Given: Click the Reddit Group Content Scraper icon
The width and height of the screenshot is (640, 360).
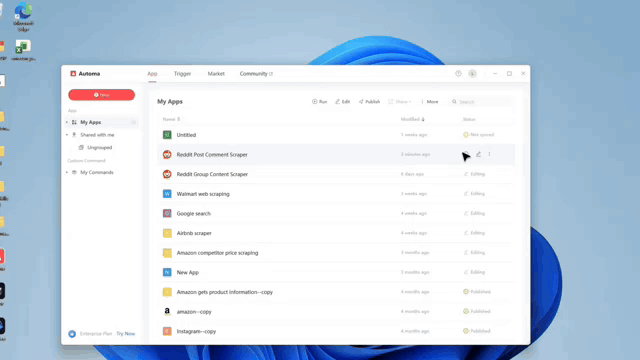Looking at the screenshot, I should tap(167, 174).
